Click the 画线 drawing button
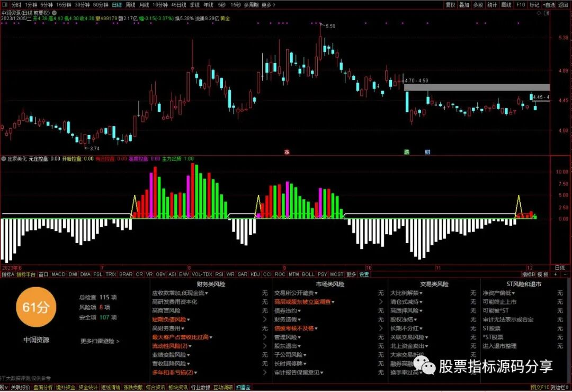Screen dimensions: 572x392 [506, 5]
